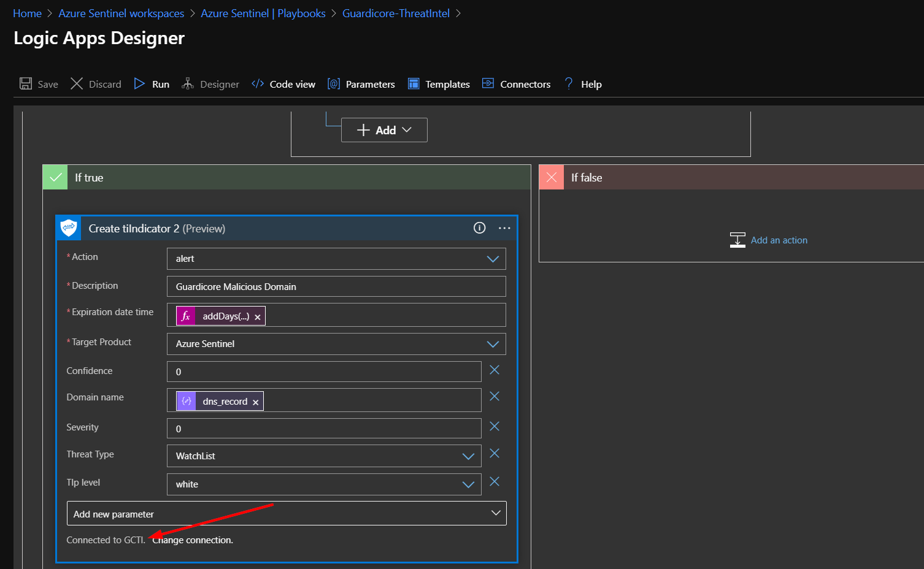Click inside Domain name field
This screenshot has width=924, height=569.
324,400
